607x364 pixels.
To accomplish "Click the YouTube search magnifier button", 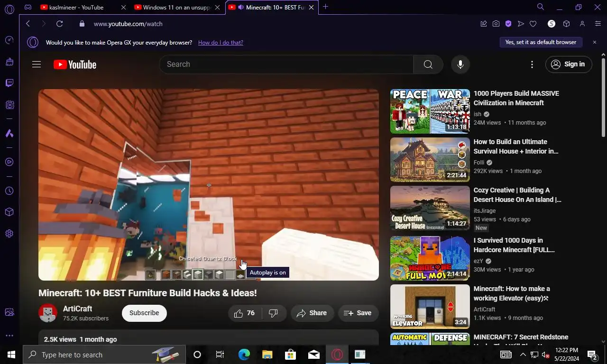I will [428, 64].
